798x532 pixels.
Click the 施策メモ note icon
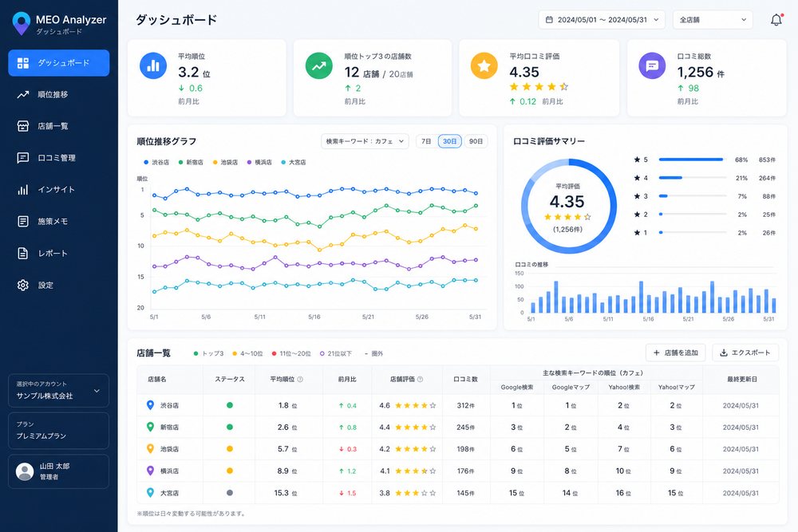23,221
